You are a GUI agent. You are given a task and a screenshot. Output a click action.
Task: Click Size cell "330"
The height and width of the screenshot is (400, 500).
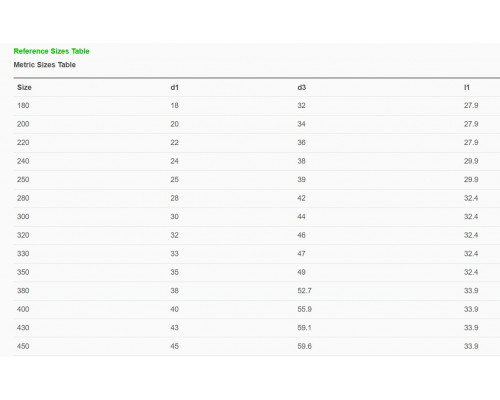[x=23, y=253]
